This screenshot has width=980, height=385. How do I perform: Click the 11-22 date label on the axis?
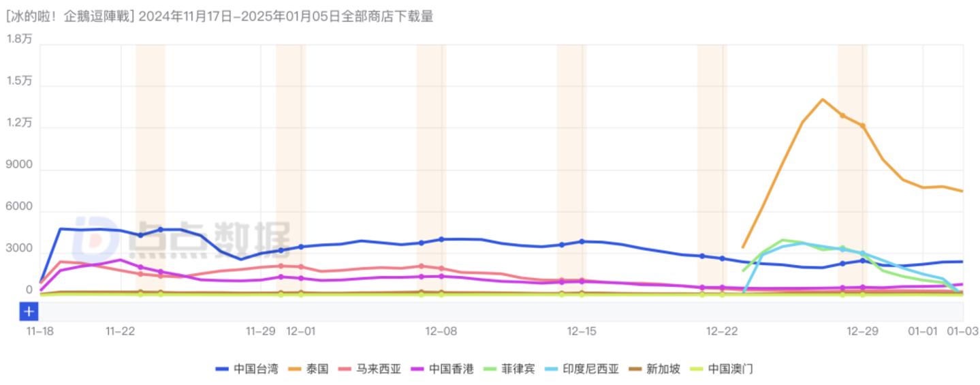click(121, 331)
